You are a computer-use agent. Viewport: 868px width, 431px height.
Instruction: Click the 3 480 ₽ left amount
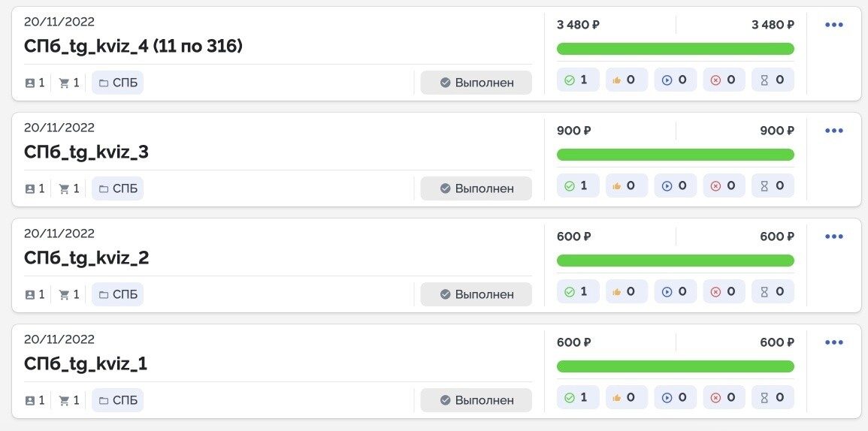pyautogui.click(x=579, y=25)
